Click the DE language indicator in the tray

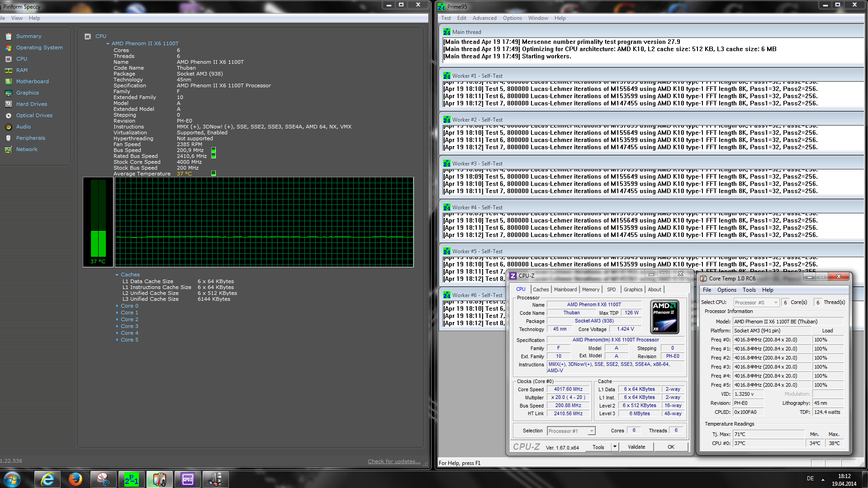pos(810,479)
